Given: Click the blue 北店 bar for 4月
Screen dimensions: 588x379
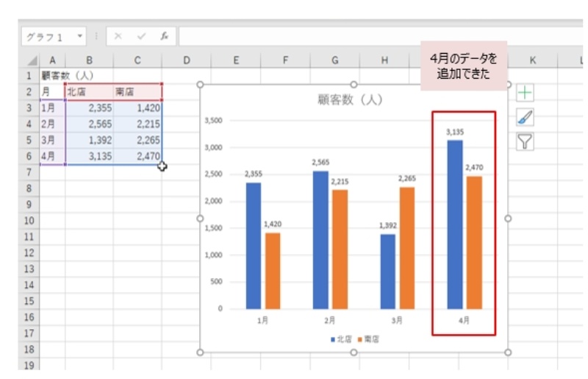Looking at the screenshot, I should [x=455, y=224].
